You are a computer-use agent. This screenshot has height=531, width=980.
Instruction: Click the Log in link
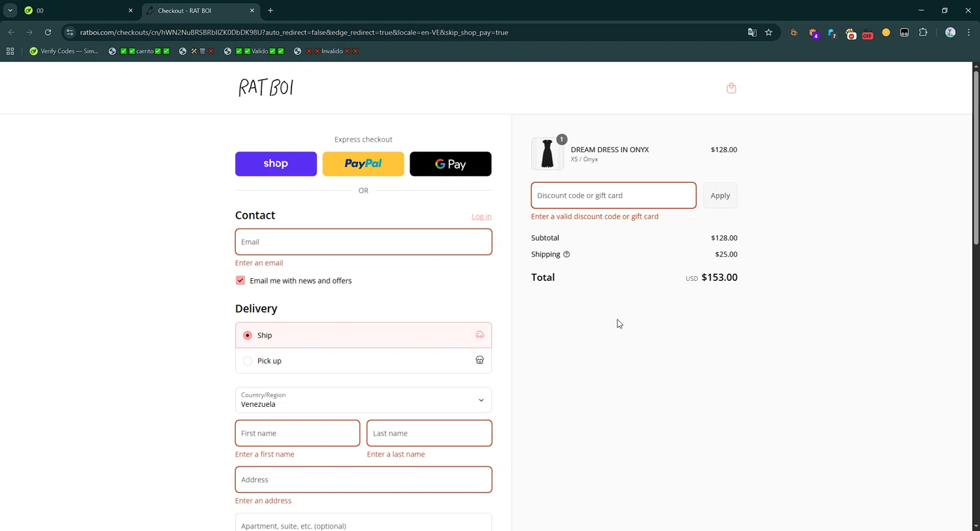(482, 217)
